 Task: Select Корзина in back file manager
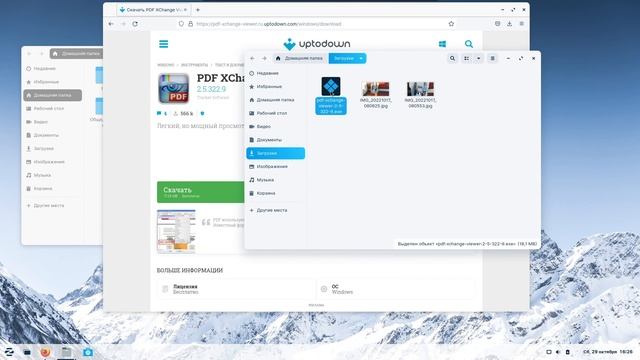(x=53, y=189)
